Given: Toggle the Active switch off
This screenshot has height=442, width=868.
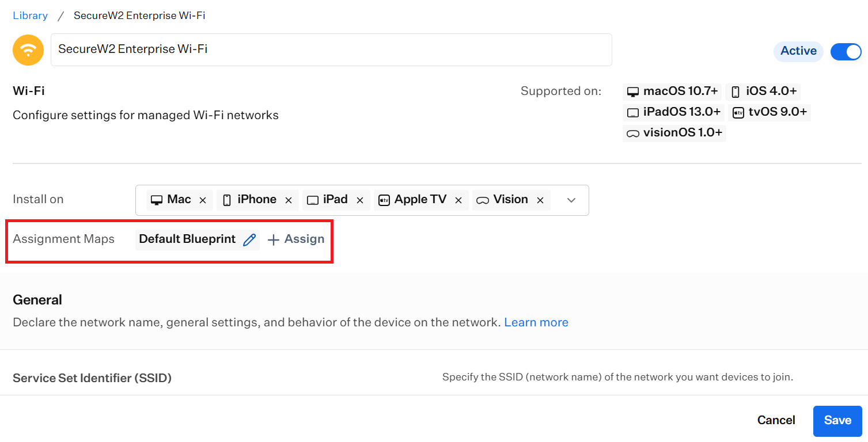Looking at the screenshot, I should pos(846,51).
